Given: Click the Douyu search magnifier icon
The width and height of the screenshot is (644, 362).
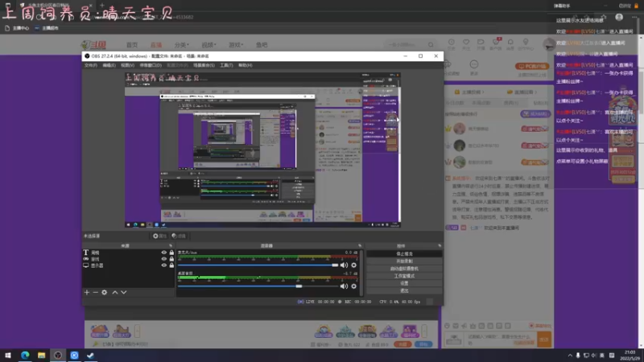Looking at the screenshot, I should [x=431, y=45].
